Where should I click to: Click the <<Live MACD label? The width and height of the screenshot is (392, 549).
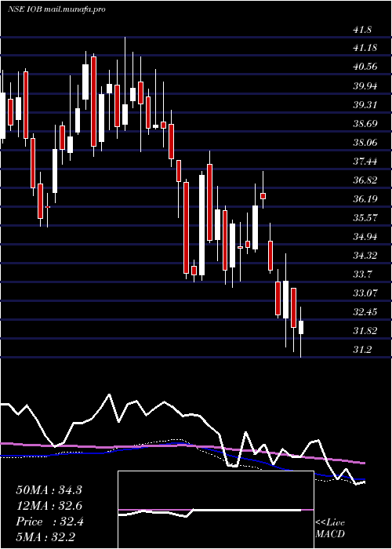330,528
